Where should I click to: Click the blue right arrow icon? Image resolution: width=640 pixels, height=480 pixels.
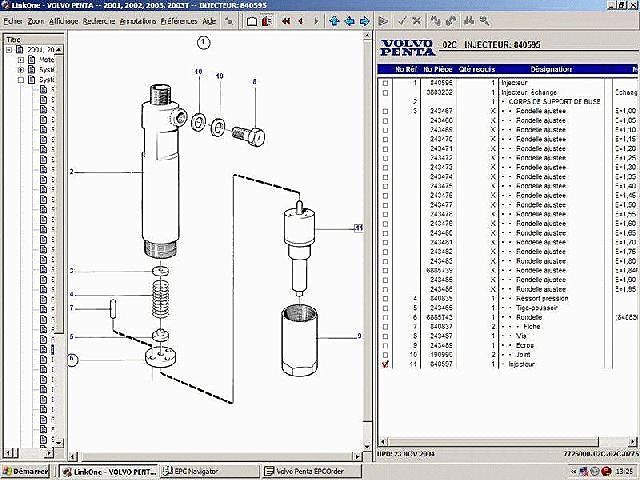364,21
